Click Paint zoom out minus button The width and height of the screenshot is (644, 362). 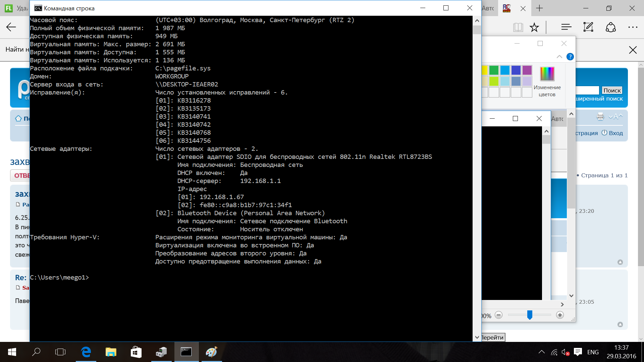pos(499,315)
